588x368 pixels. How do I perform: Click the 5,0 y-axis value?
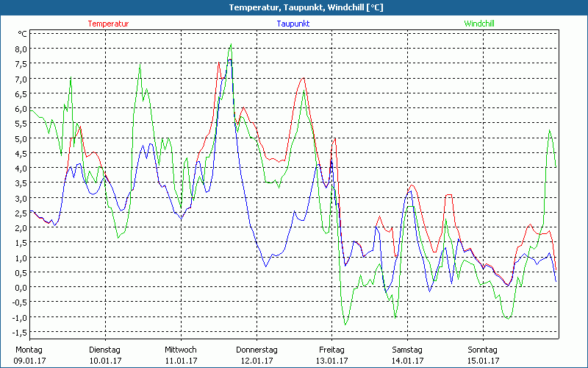pyautogui.click(x=21, y=138)
